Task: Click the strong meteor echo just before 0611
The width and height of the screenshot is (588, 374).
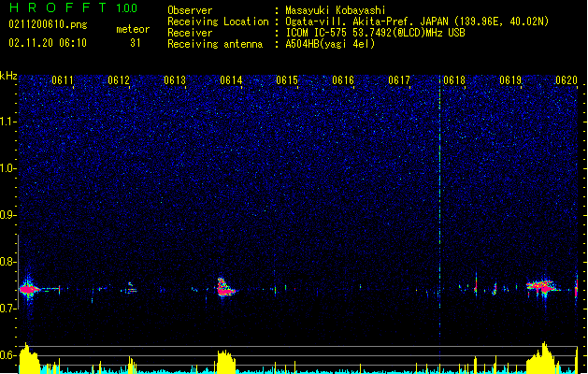Action: [29, 289]
